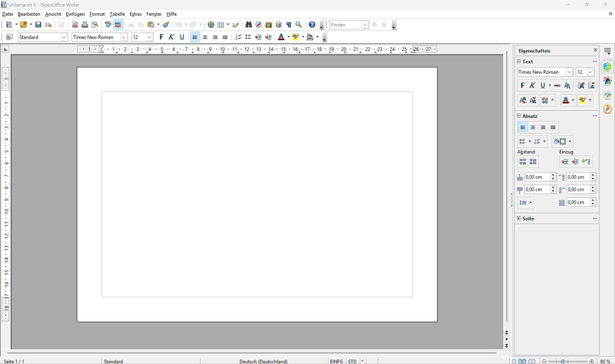Toggle nonprinting characters pilcrow icon

289,25
